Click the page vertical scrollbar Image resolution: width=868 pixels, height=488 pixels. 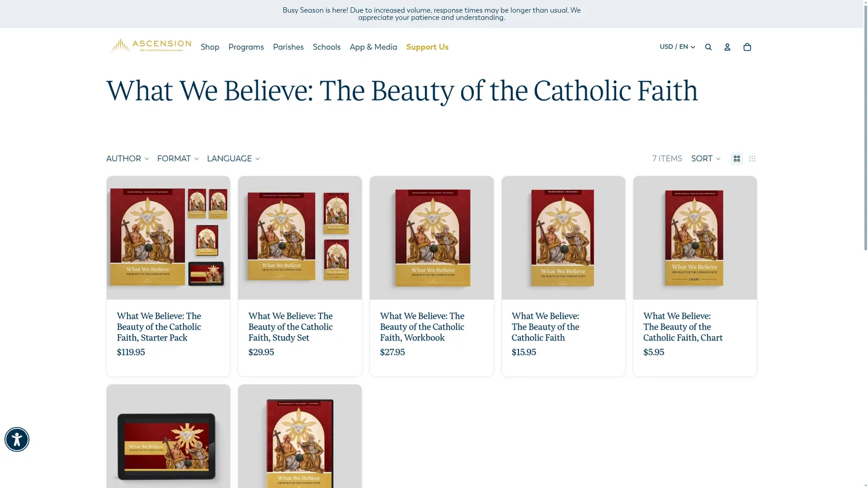[x=865, y=127]
